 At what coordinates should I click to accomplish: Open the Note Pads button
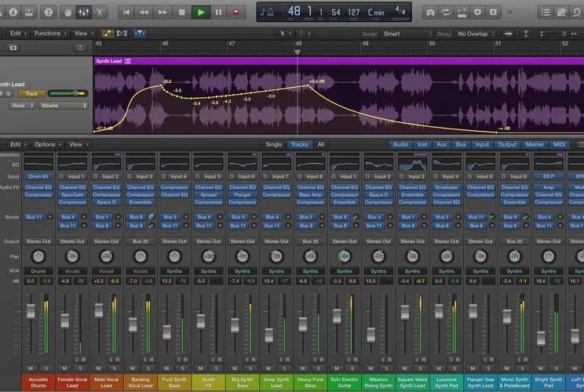pyautogui.click(x=561, y=13)
